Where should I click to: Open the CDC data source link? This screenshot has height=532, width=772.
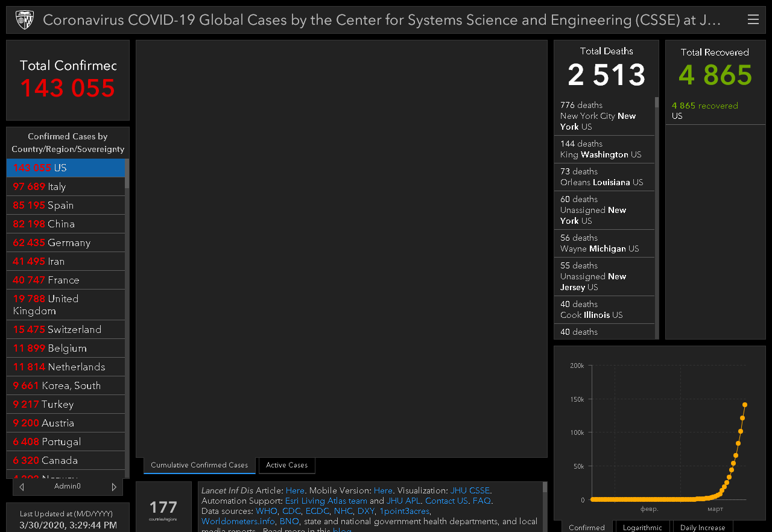tap(291, 511)
